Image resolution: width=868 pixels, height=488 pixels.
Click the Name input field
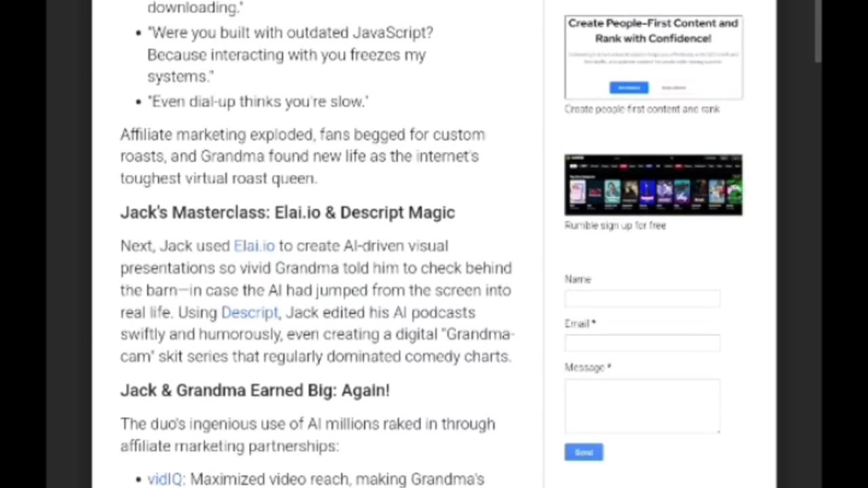[642, 299]
